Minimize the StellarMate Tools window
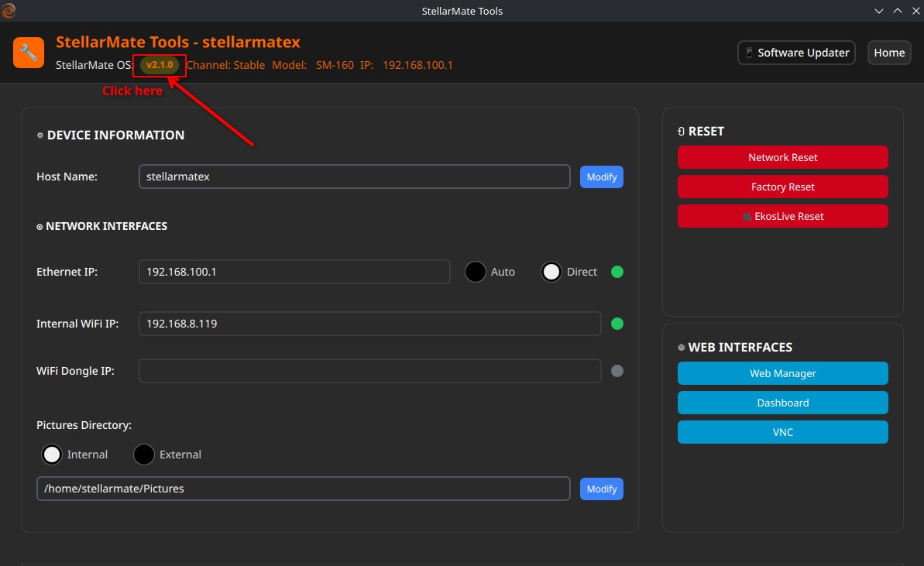Image resolution: width=924 pixels, height=566 pixels. (x=878, y=11)
